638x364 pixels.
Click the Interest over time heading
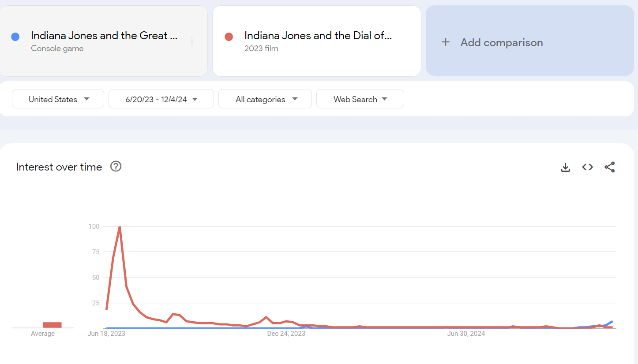tap(59, 167)
